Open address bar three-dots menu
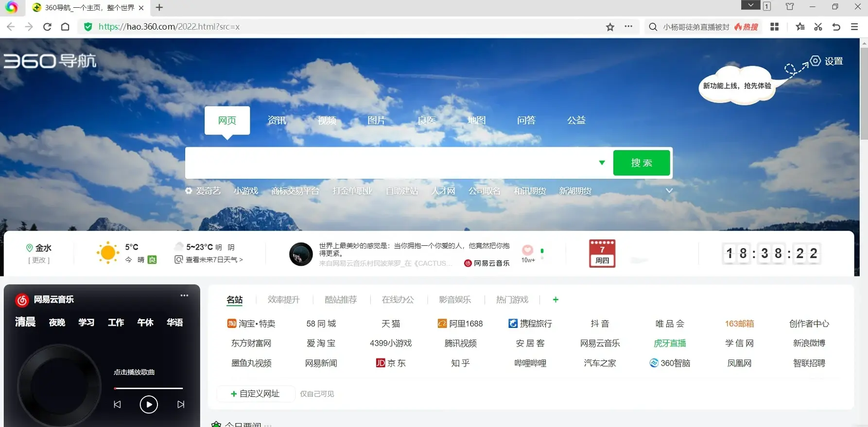Image resolution: width=868 pixels, height=427 pixels. pyautogui.click(x=628, y=27)
